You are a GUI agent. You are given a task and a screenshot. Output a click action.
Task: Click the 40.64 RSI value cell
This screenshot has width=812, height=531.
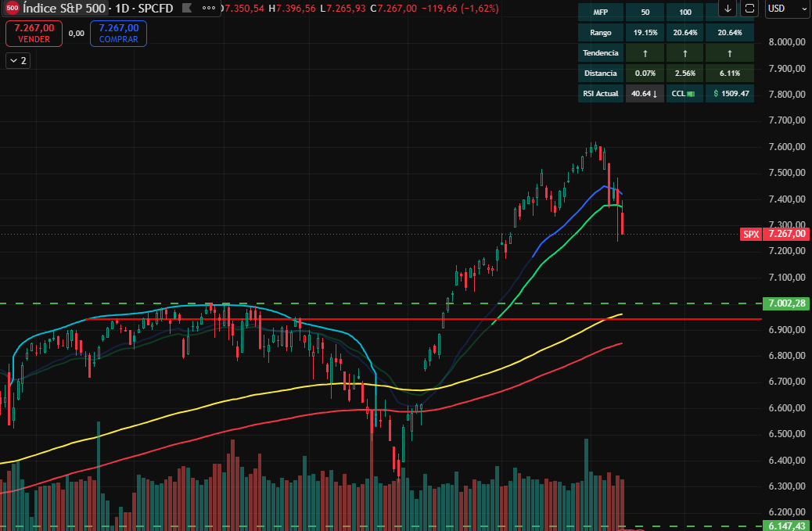tap(645, 94)
